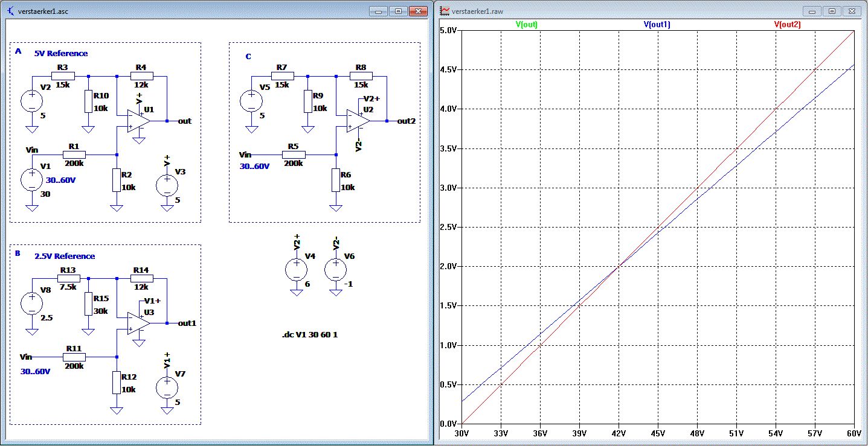The width and height of the screenshot is (868, 446).
Task: Select the 2.5V source V8
Action: click(31, 303)
